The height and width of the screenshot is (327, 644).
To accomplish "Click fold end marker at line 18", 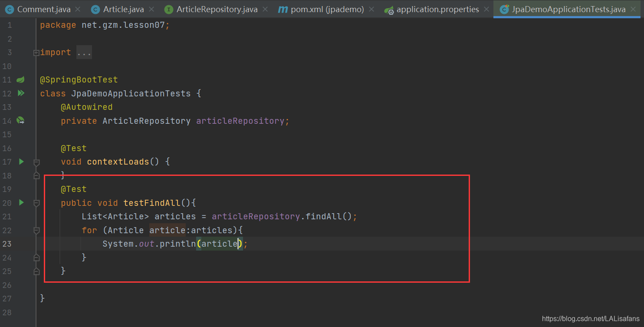I will 36,175.
